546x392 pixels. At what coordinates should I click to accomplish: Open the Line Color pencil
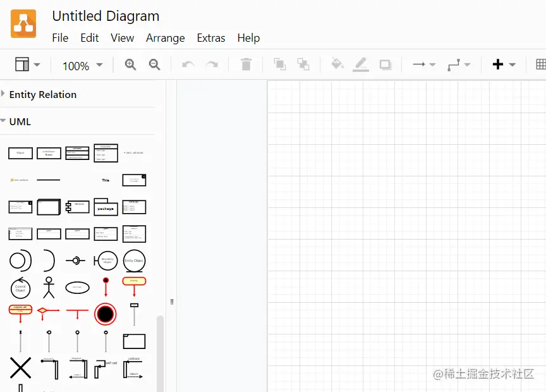(x=361, y=65)
